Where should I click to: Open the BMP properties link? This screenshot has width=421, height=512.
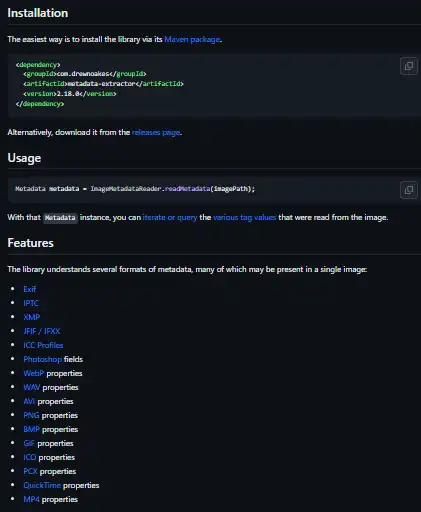[32, 429]
